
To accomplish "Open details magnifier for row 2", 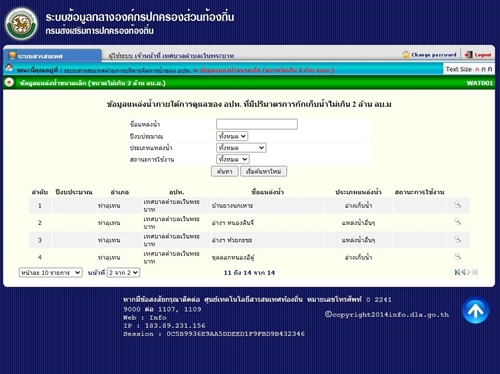I will 458,222.
